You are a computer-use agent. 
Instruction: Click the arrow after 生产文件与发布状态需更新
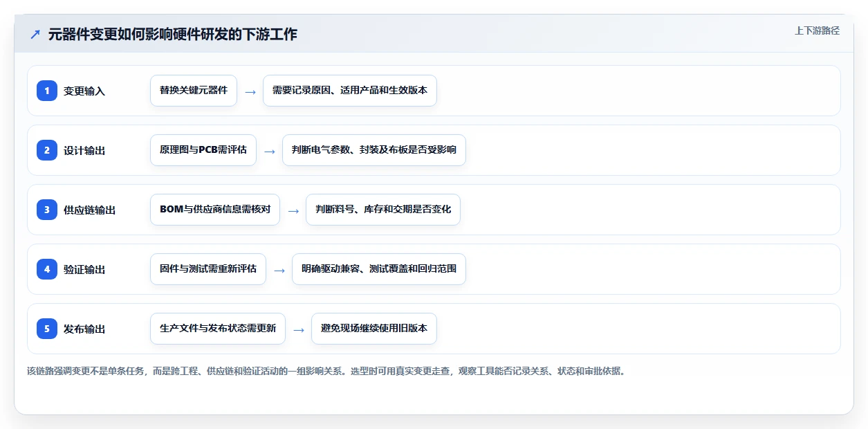coord(299,329)
